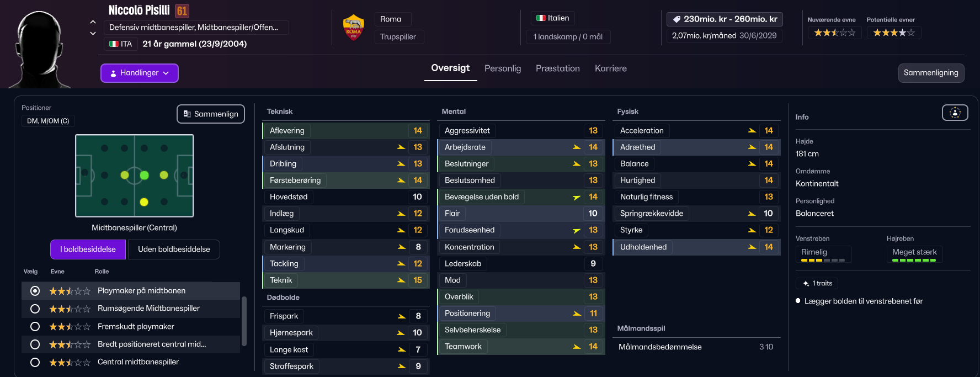Select the Fremskudt playmaker role radio
This screenshot has height=377, width=980.
(x=35, y=326)
